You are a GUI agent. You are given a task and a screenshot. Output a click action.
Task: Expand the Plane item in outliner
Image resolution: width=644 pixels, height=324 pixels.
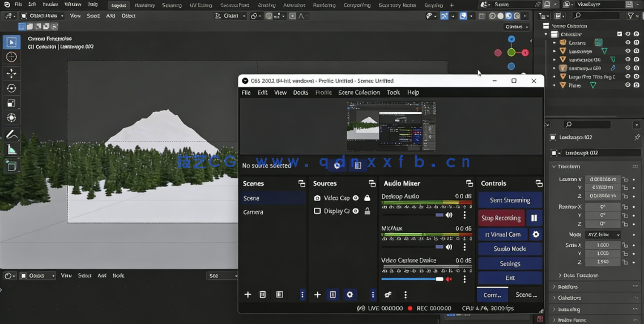[x=555, y=86]
